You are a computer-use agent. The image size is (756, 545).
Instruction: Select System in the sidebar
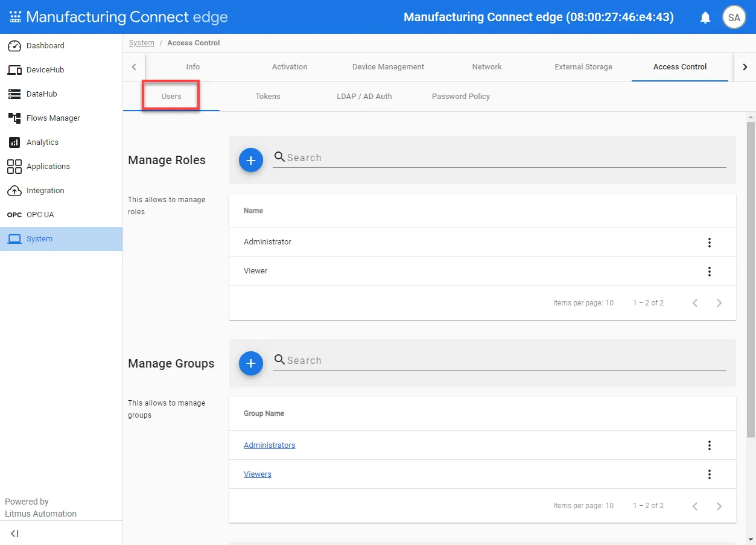(61, 239)
